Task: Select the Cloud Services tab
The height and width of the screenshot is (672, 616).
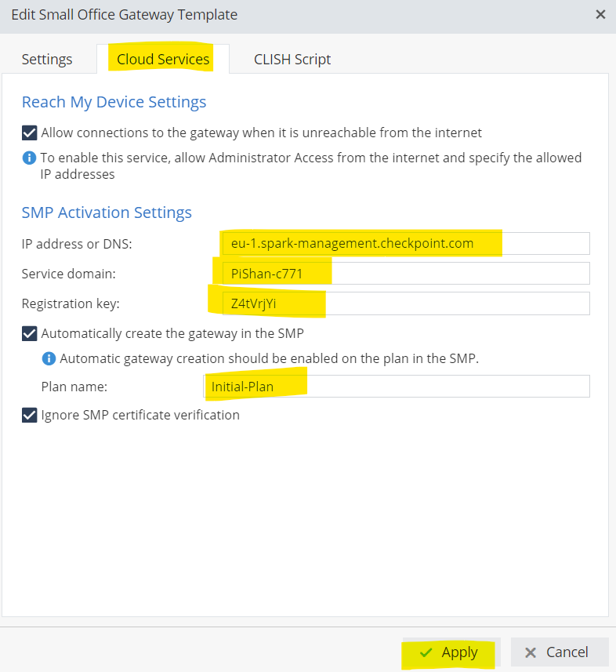Action: coord(163,59)
